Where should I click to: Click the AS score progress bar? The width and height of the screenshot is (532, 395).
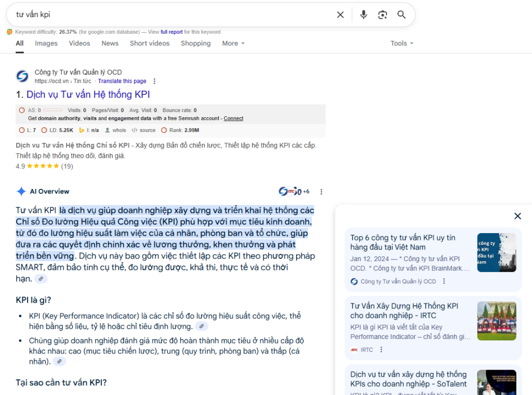click(x=52, y=110)
